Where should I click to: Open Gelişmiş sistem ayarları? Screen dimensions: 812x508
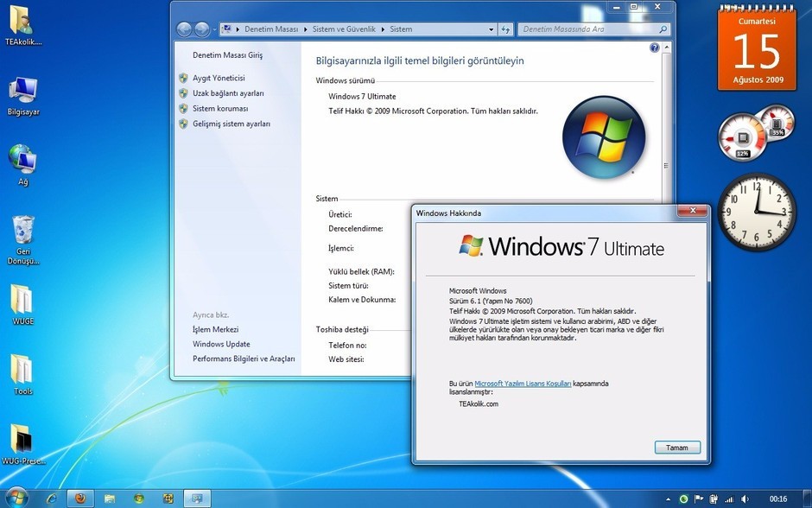(x=230, y=124)
